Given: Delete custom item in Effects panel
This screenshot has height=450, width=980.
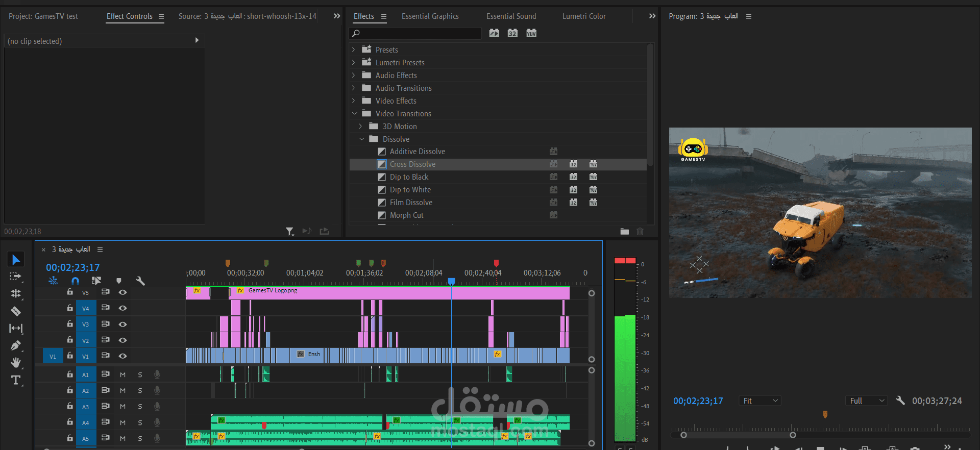Looking at the screenshot, I should point(640,232).
